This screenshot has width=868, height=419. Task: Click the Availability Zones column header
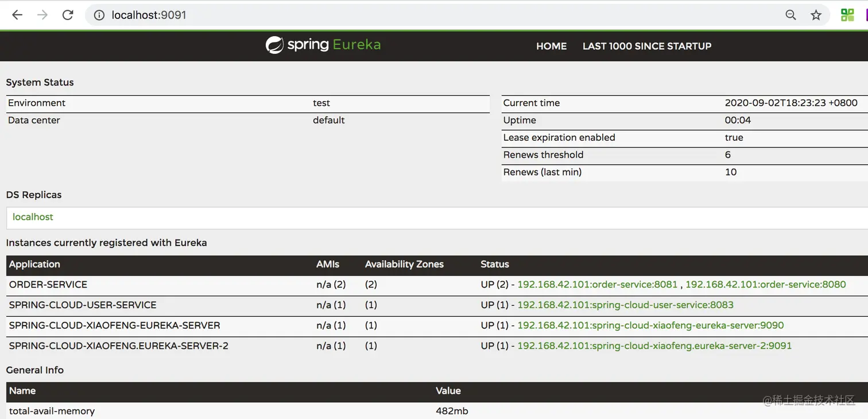coord(404,264)
